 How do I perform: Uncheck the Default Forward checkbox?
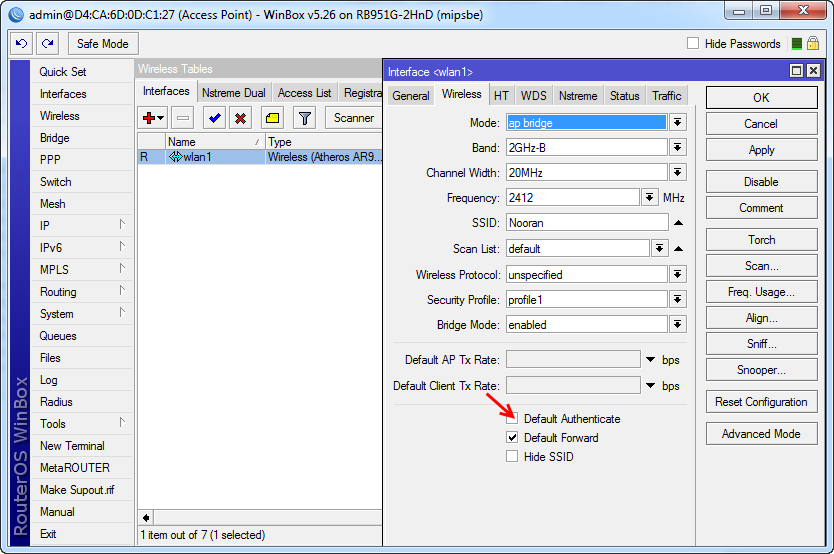(512, 438)
